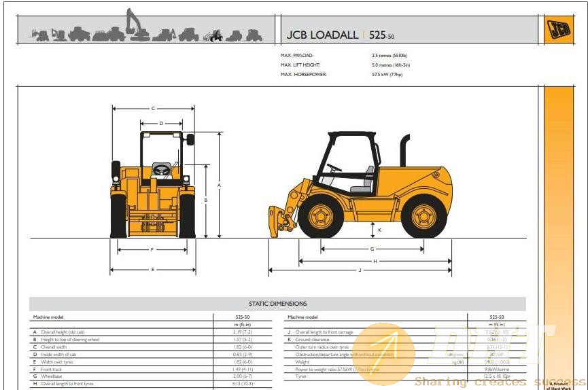Click the '5.0 metres (16ft-5in)' value
This screenshot has width=588, height=390.
391,65
